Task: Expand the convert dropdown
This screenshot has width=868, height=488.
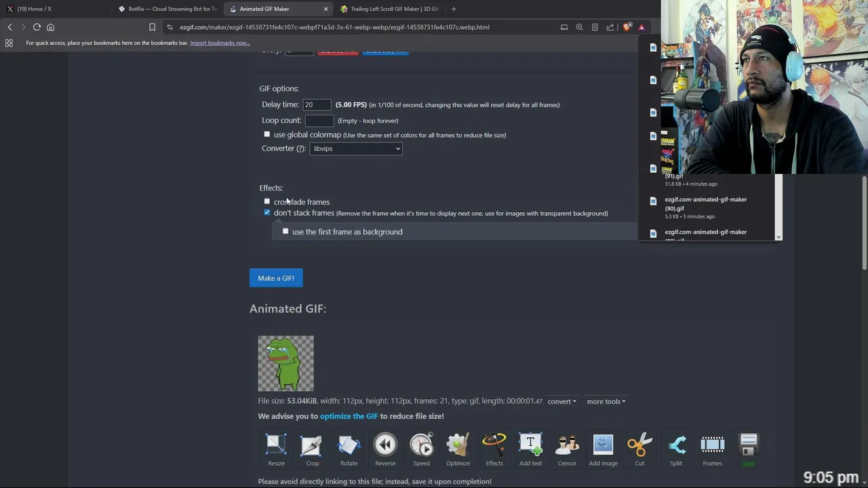Action: pos(561,401)
